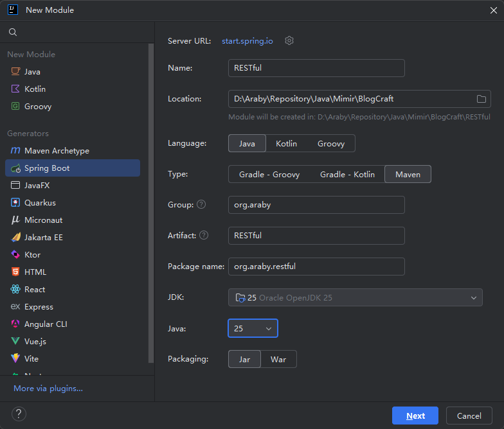Click the Angular CLI icon
Screen dimensions: 504x429
(15, 324)
